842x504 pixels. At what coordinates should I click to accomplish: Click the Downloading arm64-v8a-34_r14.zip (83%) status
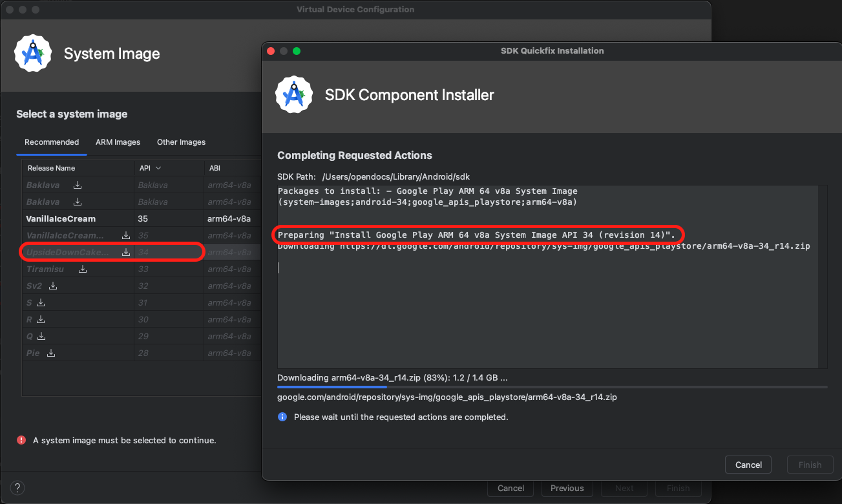click(x=392, y=377)
